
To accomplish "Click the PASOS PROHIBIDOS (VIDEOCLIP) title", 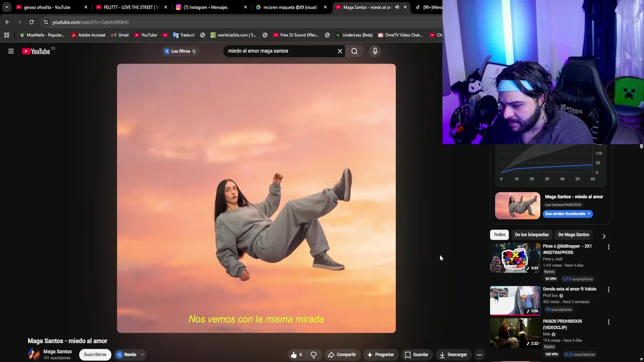I will 562,324.
